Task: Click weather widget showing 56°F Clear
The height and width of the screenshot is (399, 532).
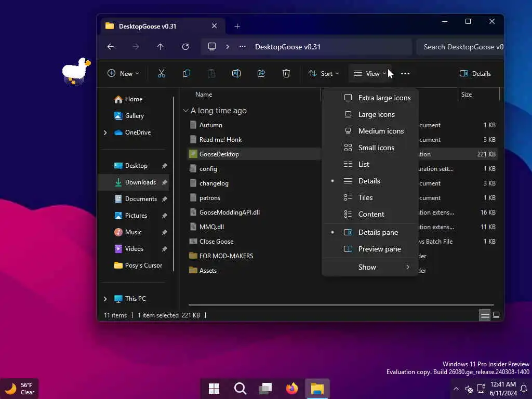Action: pos(19,389)
